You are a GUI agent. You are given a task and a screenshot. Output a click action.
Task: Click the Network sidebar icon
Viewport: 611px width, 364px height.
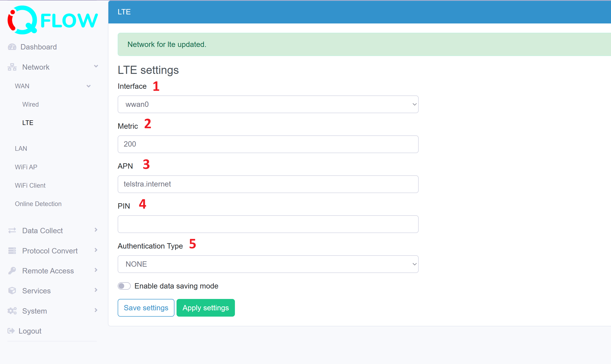[12, 67]
